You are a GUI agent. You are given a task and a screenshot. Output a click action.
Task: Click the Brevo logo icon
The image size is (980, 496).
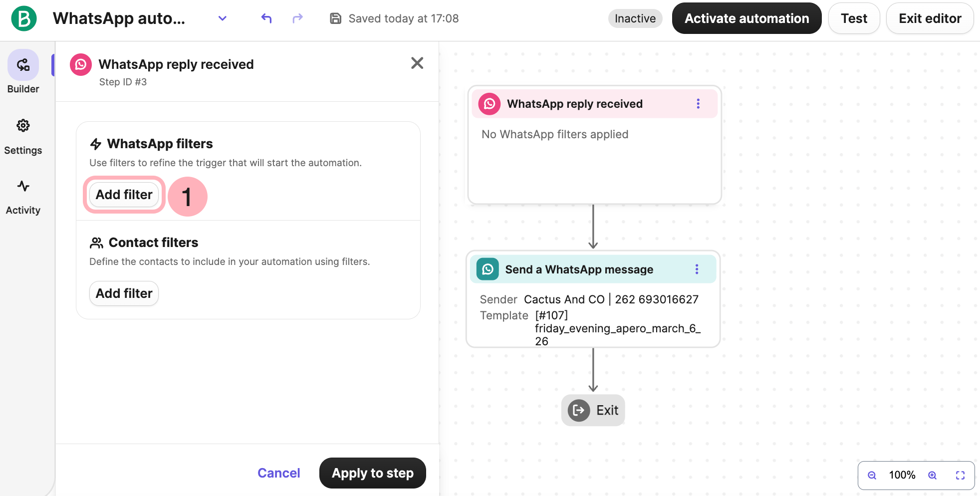point(24,19)
